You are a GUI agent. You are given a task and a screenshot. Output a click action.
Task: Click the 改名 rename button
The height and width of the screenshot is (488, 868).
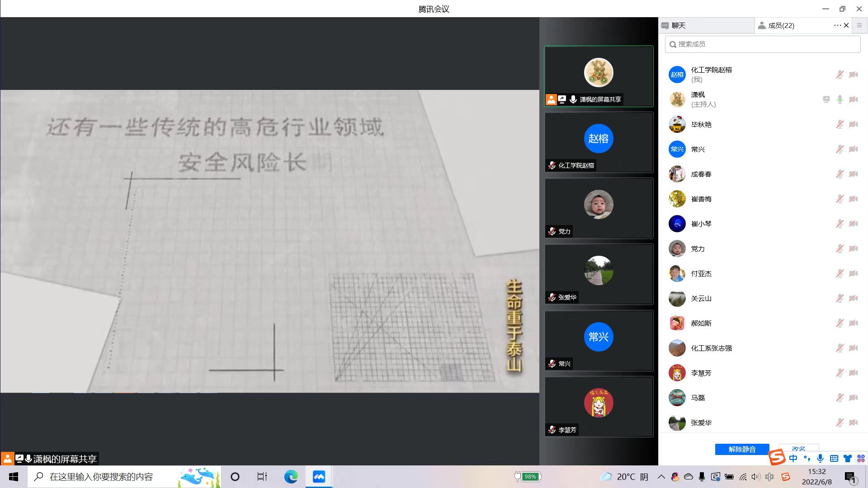click(798, 449)
